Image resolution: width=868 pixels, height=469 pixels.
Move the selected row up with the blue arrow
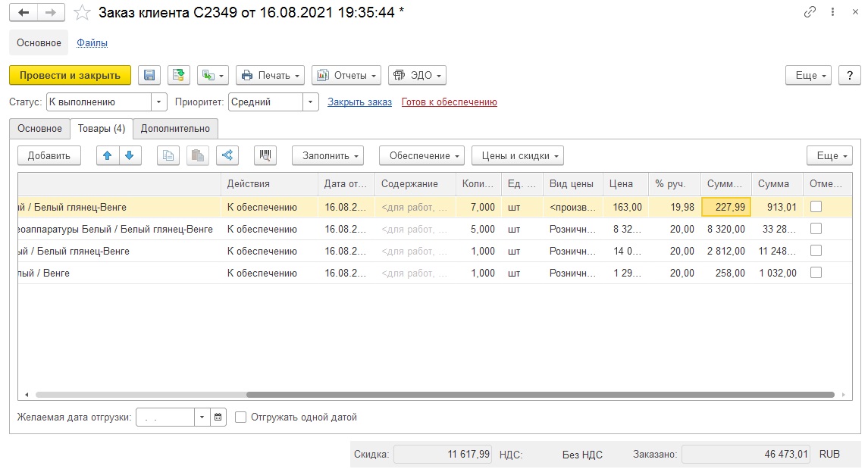pyautogui.click(x=107, y=155)
